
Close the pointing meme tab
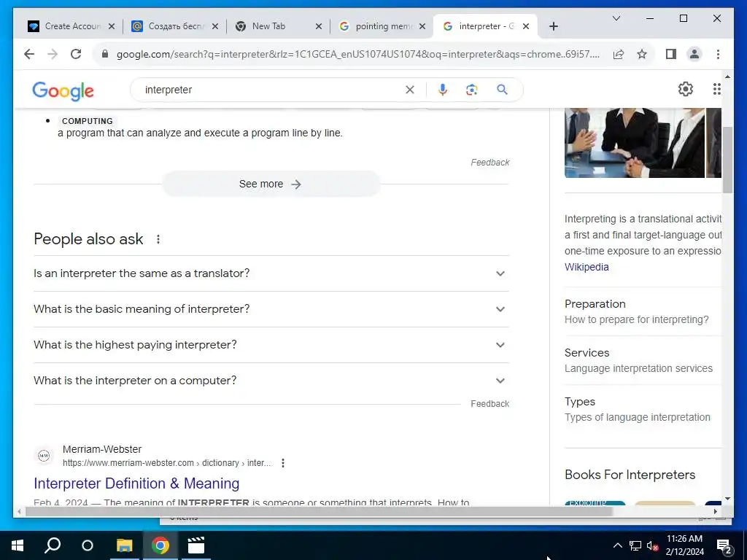click(422, 26)
